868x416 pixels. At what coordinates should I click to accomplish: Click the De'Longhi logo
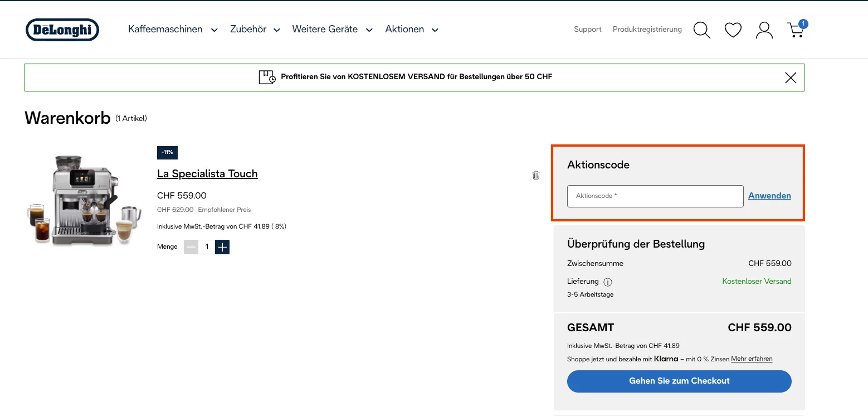(x=62, y=30)
